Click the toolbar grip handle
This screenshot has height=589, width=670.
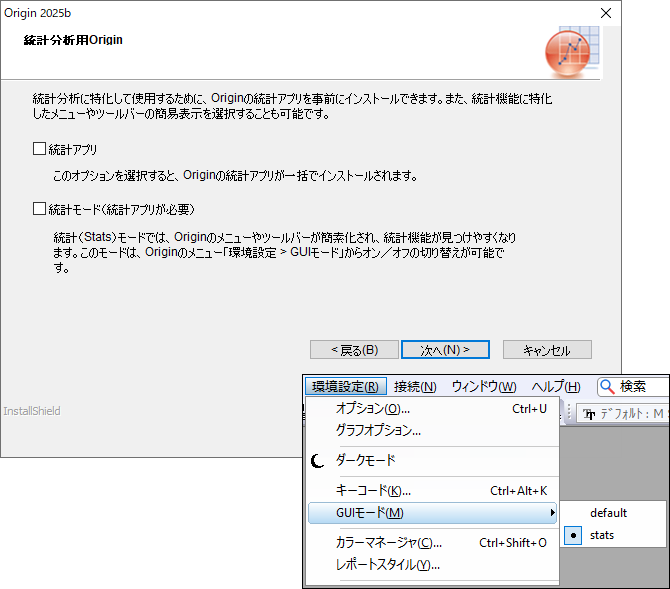tap(569, 413)
